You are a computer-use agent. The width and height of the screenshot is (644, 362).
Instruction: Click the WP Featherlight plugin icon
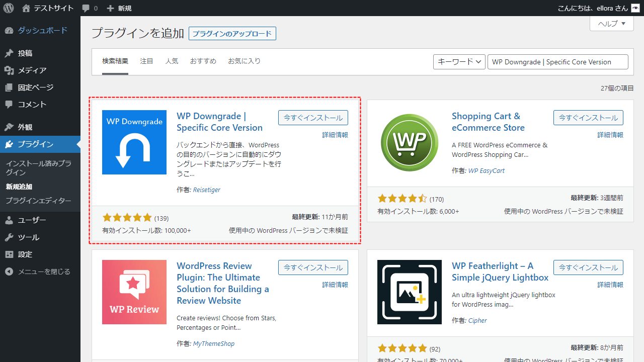410,292
